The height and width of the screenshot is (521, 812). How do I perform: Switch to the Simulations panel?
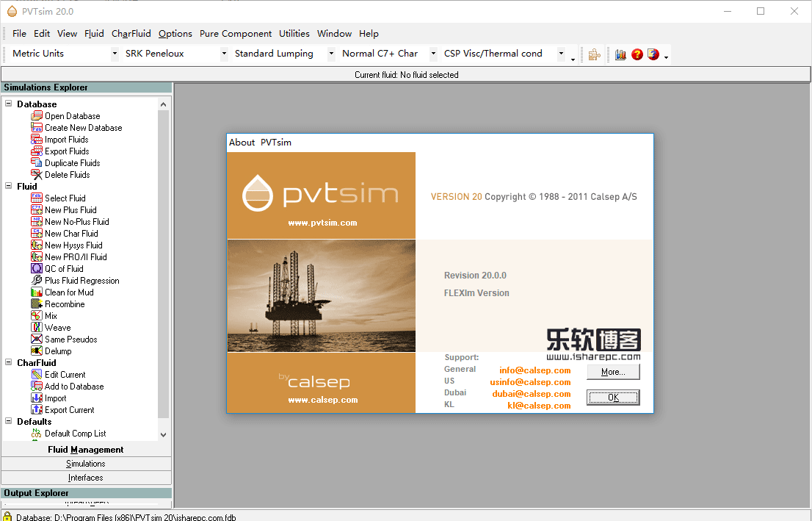pos(86,464)
